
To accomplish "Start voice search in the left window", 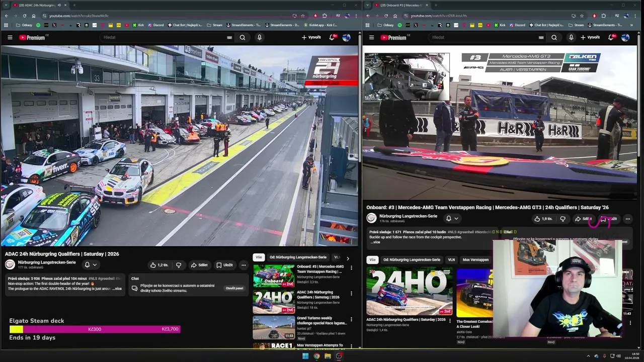I will [x=260, y=37].
